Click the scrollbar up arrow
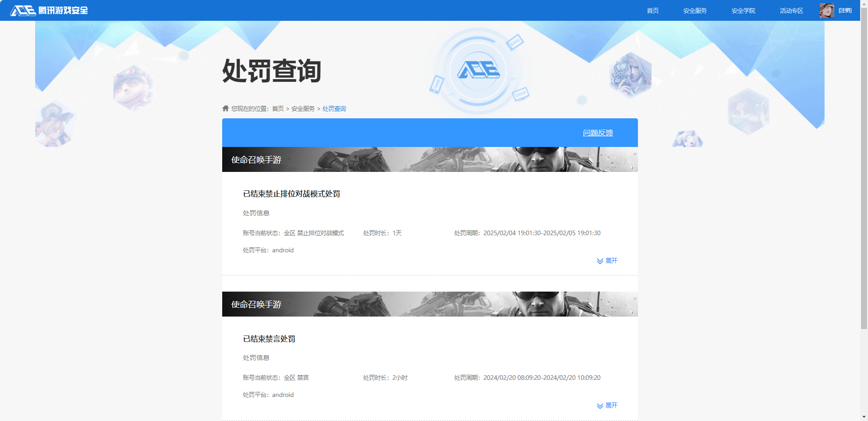 tap(864, 3)
